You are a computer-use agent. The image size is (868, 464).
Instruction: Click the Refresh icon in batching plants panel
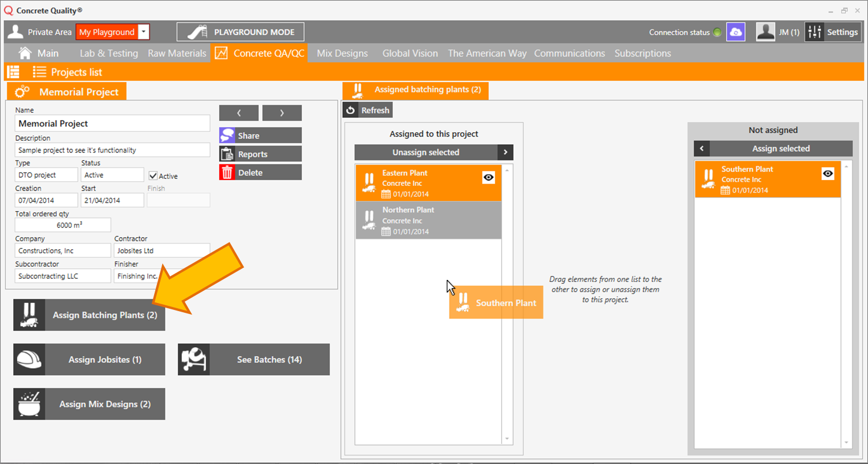[350, 110]
